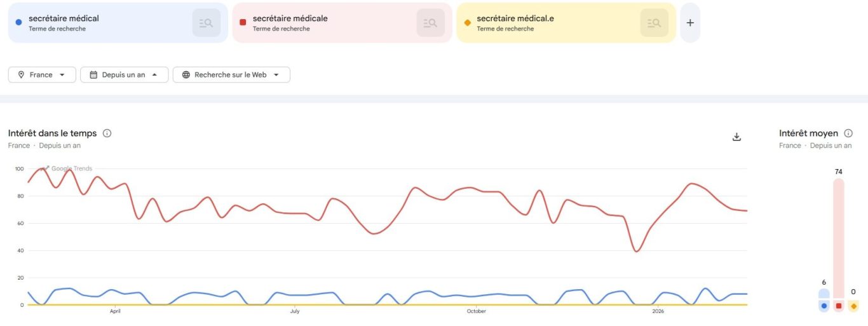Open the Depuis un an period dropdown
The height and width of the screenshot is (326, 868).
(125, 75)
